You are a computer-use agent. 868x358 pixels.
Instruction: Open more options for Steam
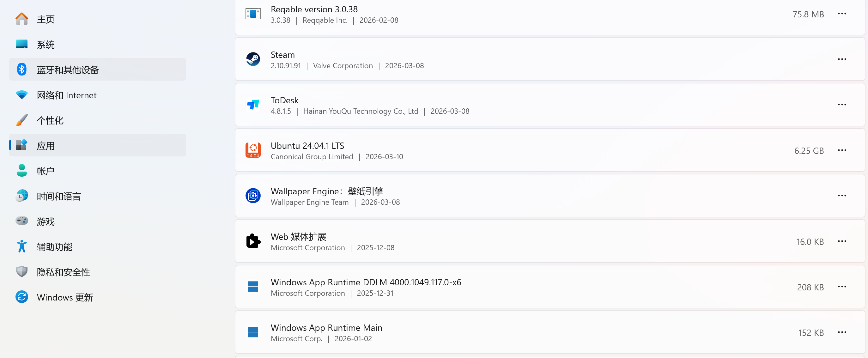pyautogui.click(x=841, y=59)
